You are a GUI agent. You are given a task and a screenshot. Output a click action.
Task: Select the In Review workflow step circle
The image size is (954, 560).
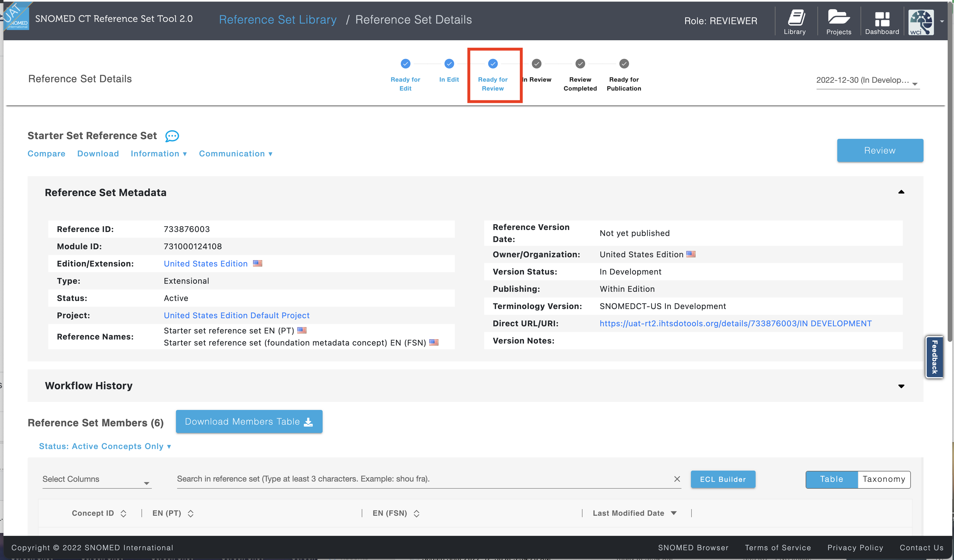(x=537, y=64)
